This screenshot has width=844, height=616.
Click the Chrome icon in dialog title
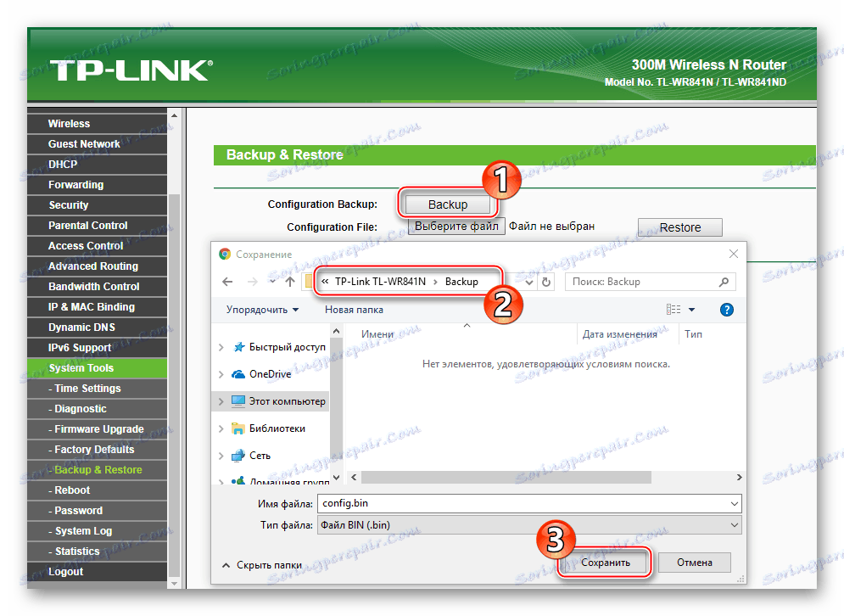pos(225,255)
